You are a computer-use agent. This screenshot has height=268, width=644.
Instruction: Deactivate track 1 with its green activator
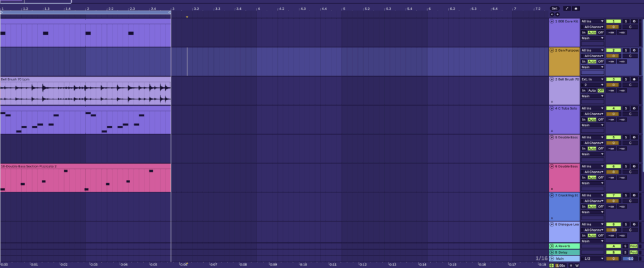coord(613,21)
